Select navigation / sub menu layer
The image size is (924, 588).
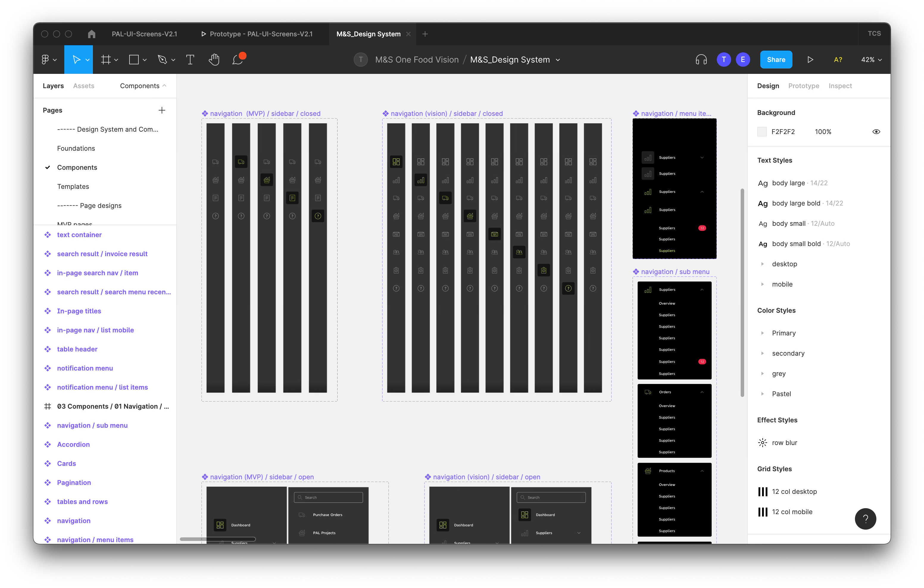92,426
